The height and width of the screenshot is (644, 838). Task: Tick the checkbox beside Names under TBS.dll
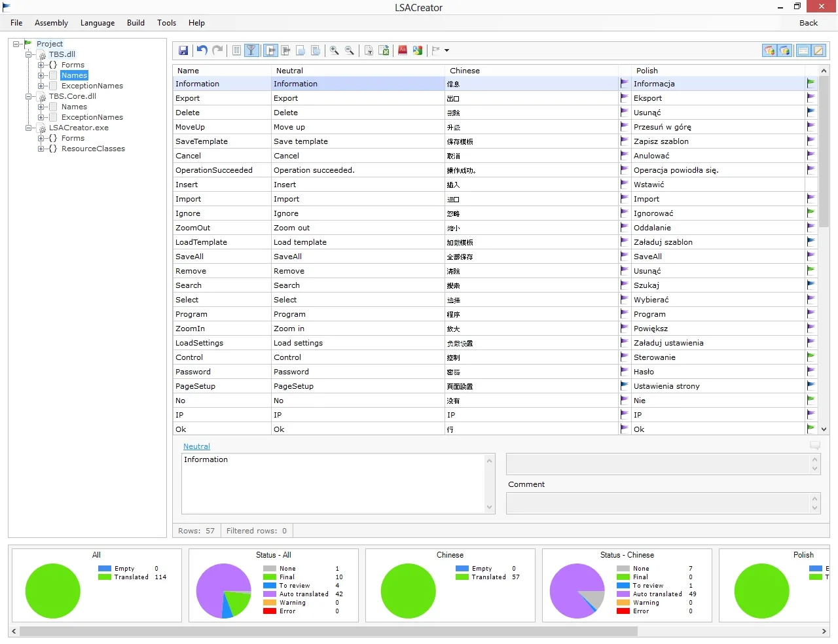(54, 75)
